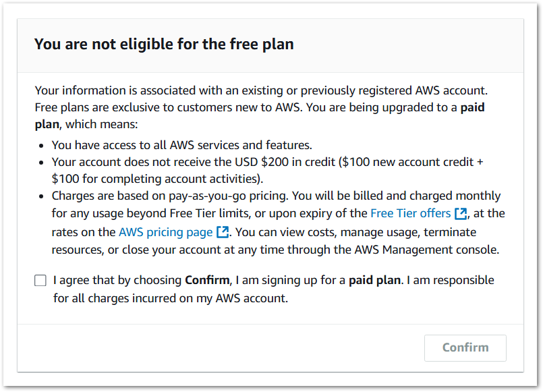
Task: Click 'for all charges incurred' label line
Action: pyautogui.click(x=171, y=298)
